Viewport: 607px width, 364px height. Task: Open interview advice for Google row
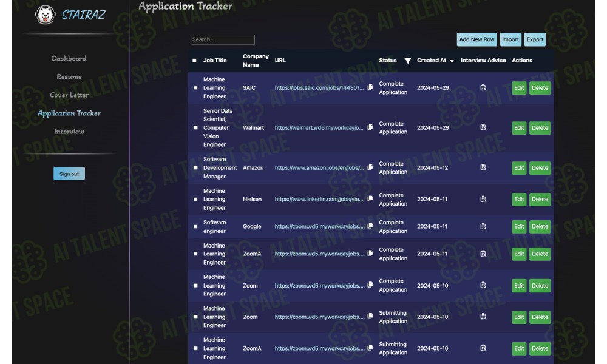click(483, 226)
